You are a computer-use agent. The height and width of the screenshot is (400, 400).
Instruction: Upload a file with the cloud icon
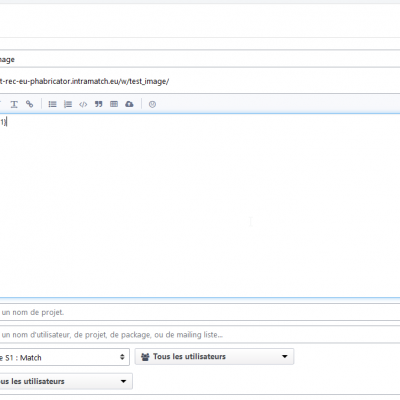(129, 104)
